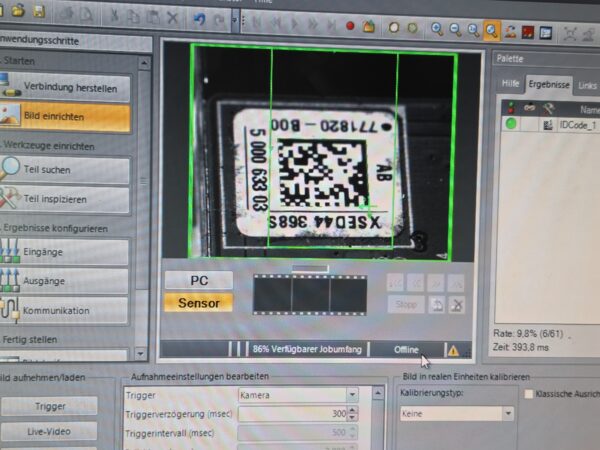The width and height of the screenshot is (600, 450).
Task: Click the second filmstrip frame
Action: (310, 295)
